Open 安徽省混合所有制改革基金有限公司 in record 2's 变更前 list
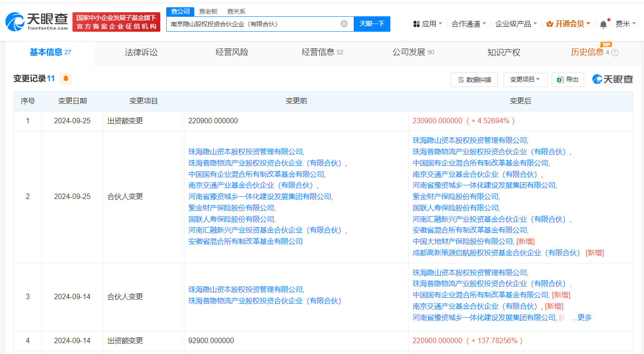Screen dimensions: 644x354 pyautogui.click(x=245, y=242)
